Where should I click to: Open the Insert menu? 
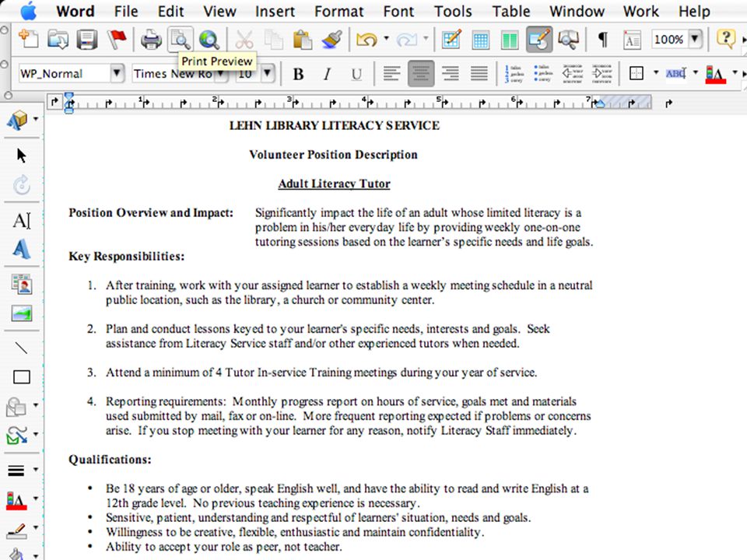pyautogui.click(x=275, y=11)
